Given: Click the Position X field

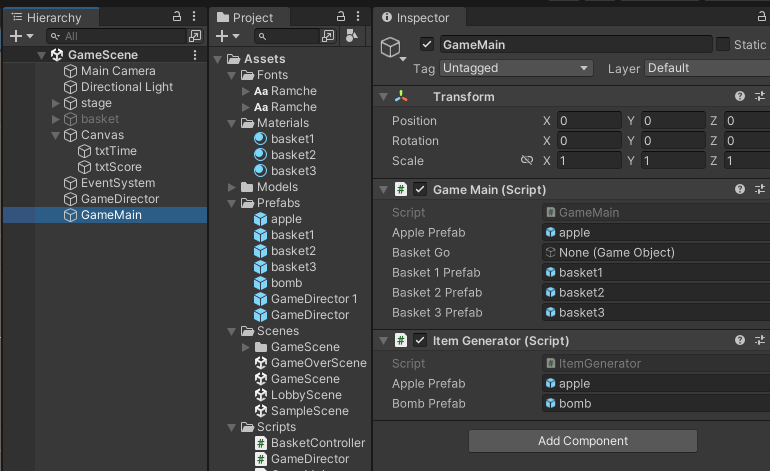Looking at the screenshot, I should click(589, 120).
